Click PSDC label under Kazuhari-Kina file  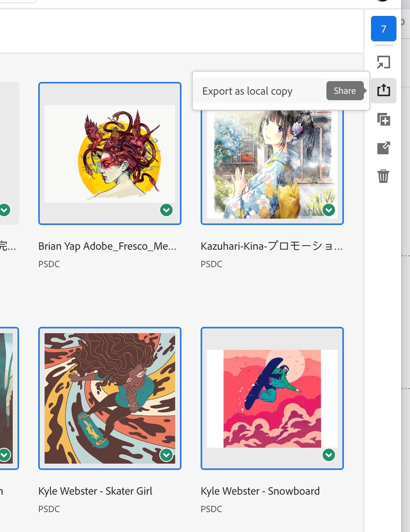[211, 264]
